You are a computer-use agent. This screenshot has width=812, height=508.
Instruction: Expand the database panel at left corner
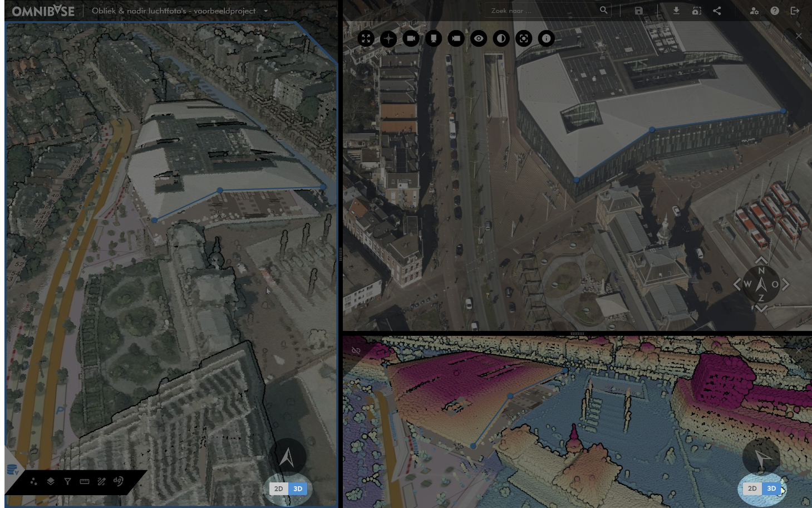click(x=12, y=470)
